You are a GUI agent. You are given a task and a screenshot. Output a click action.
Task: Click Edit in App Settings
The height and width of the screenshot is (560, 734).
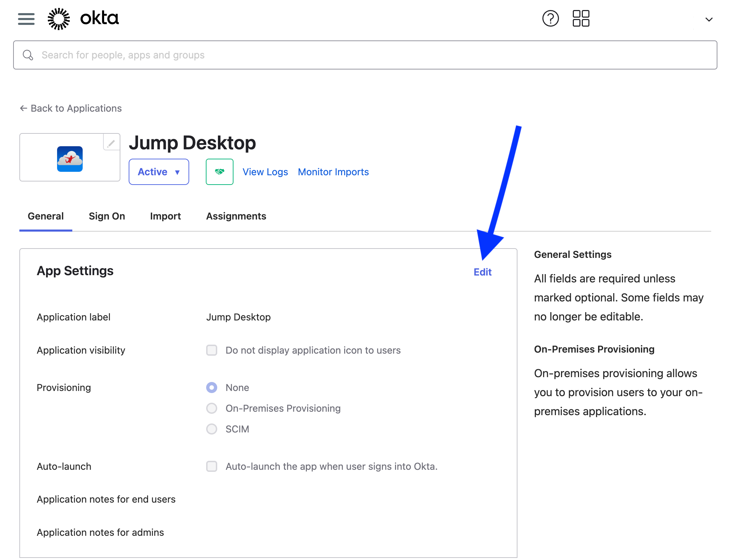483,272
